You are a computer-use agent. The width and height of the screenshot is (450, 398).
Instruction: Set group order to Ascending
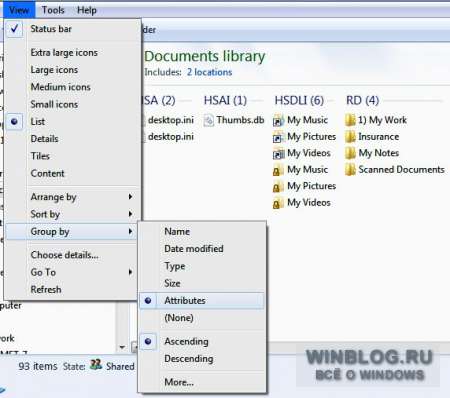coord(202,341)
